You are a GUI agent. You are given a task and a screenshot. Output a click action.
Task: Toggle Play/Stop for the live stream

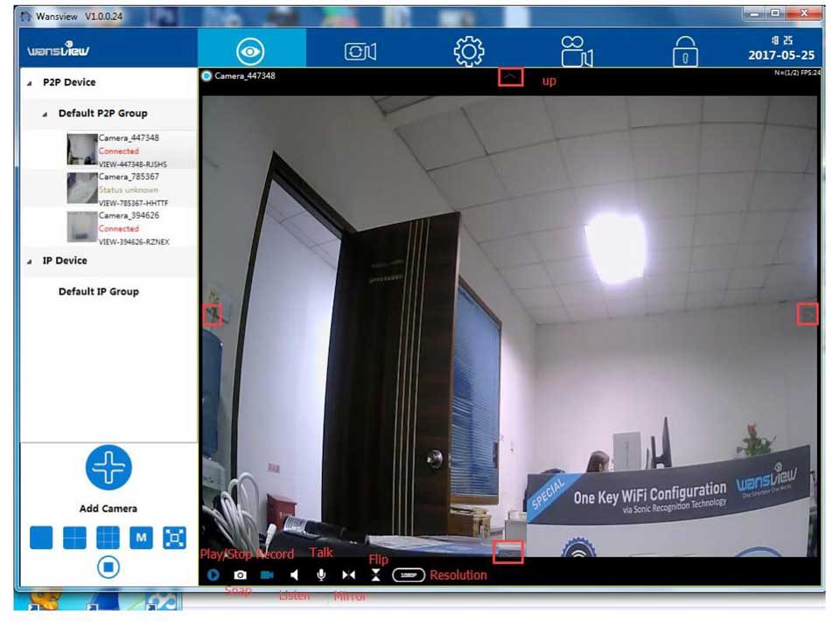(x=213, y=575)
